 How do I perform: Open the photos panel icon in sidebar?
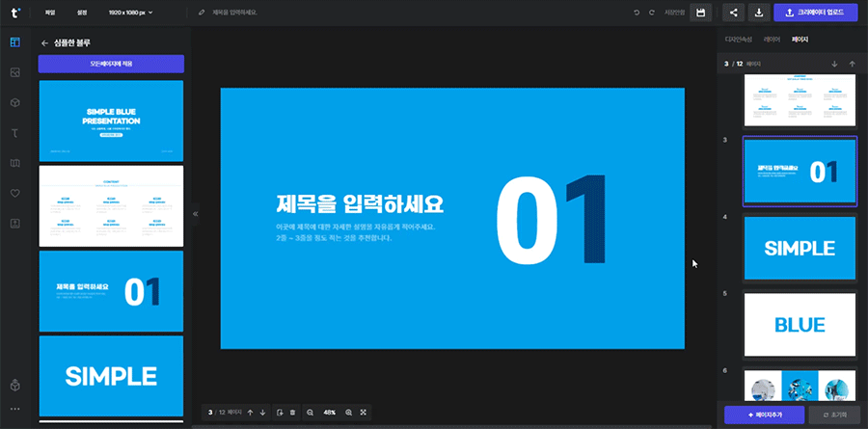(x=14, y=72)
